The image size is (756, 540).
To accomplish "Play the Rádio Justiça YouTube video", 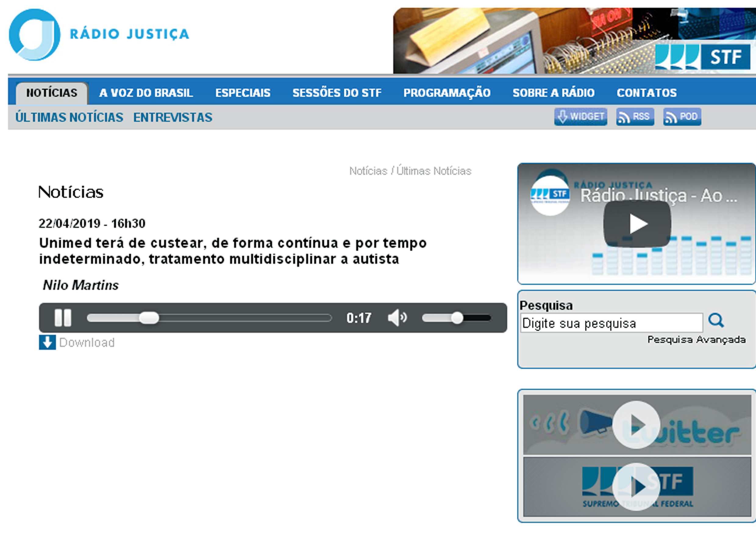I will pyautogui.click(x=637, y=224).
